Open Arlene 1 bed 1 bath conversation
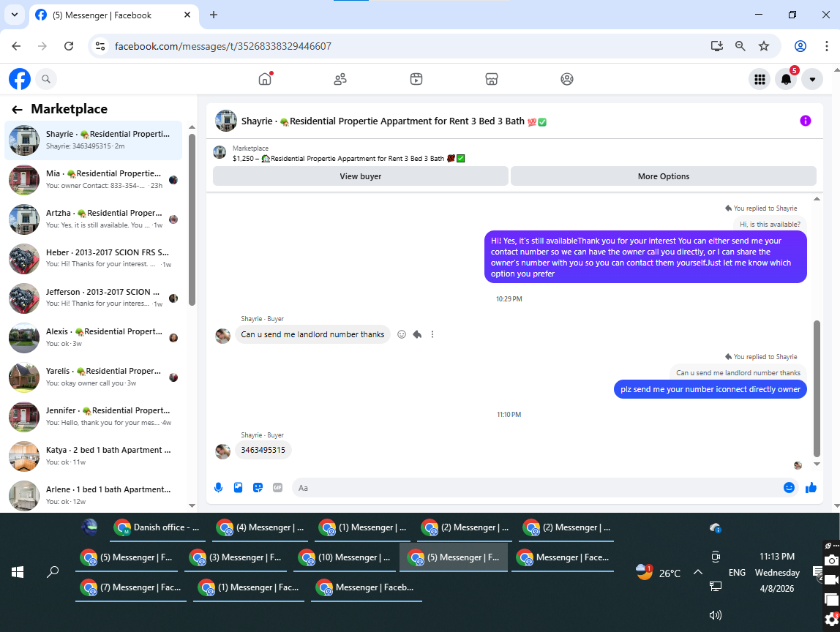This screenshot has height=632, width=840. [93, 496]
